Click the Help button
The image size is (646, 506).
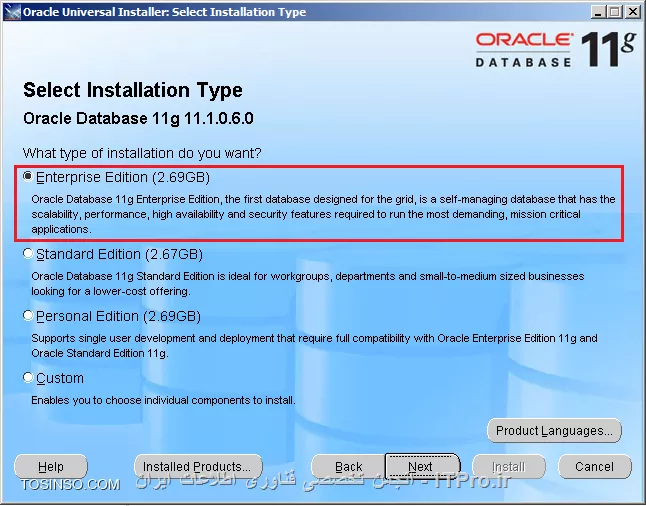(x=51, y=466)
